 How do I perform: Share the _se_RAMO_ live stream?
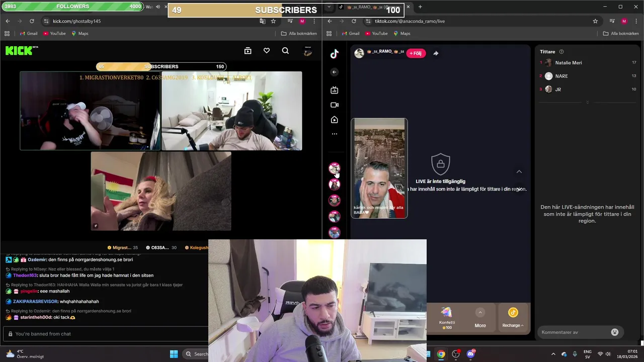[x=436, y=53]
